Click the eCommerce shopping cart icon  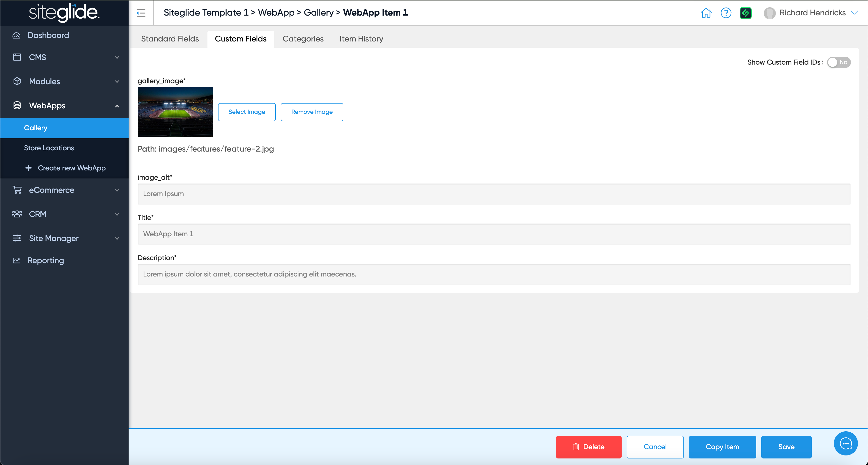[x=17, y=190]
